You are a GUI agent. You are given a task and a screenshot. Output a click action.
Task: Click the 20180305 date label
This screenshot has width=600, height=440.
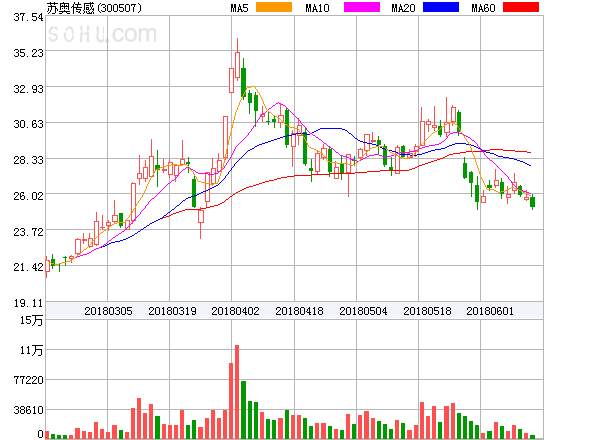[108, 311]
